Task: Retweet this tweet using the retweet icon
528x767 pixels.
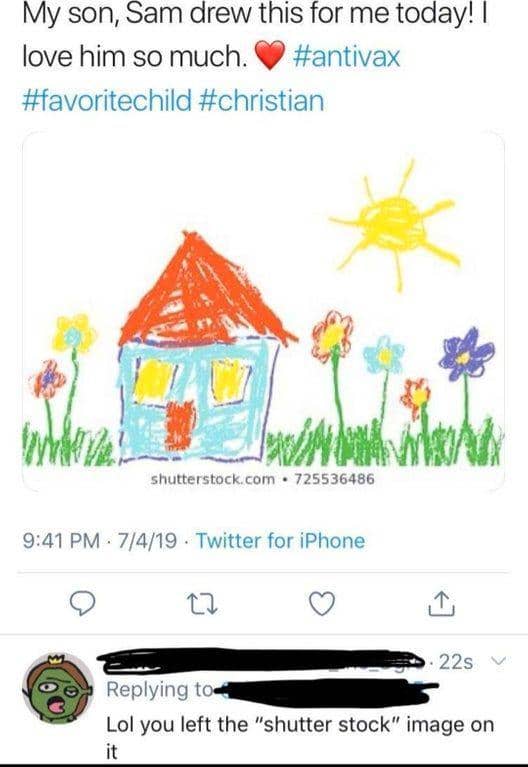Action: (203, 604)
